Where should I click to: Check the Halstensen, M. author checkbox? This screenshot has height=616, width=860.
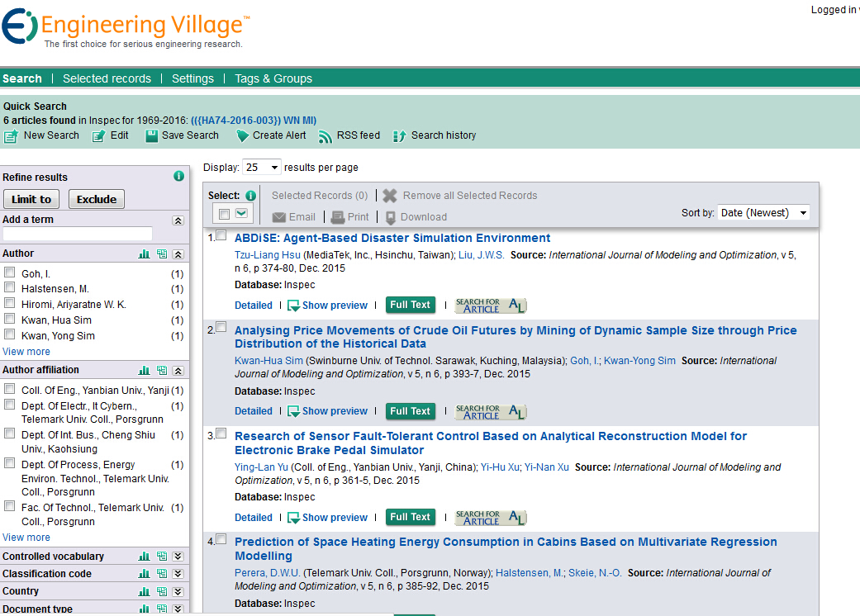(x=9, y=287)
